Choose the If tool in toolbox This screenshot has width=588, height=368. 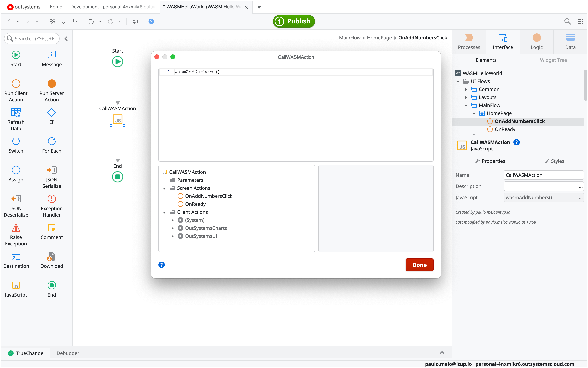click(x=52, y=116)
